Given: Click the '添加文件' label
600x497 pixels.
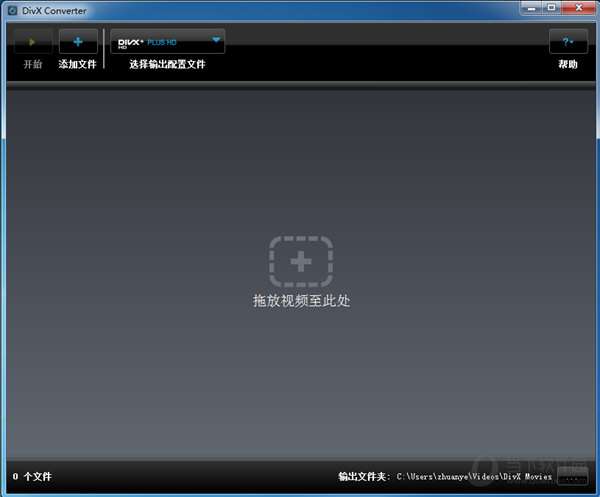Looking at the screenshot, I should [77, 64].
